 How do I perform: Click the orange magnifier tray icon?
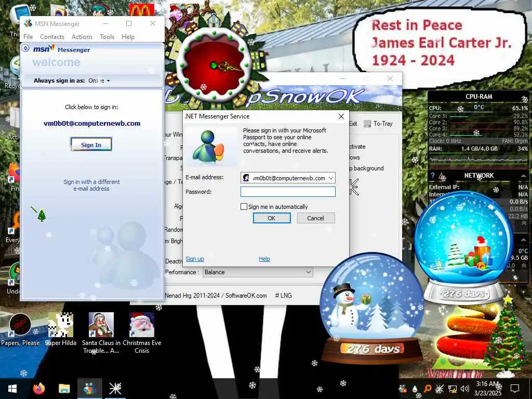[x=428, y=389]
